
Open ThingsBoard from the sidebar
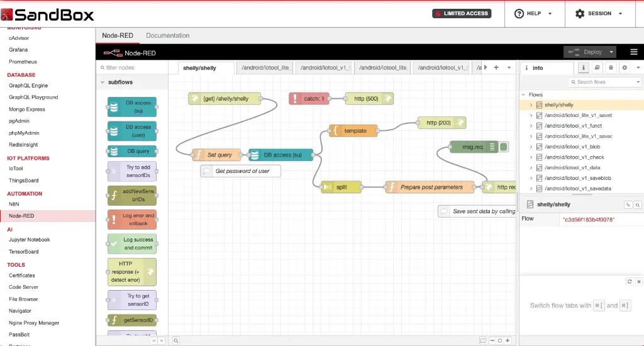23,181
